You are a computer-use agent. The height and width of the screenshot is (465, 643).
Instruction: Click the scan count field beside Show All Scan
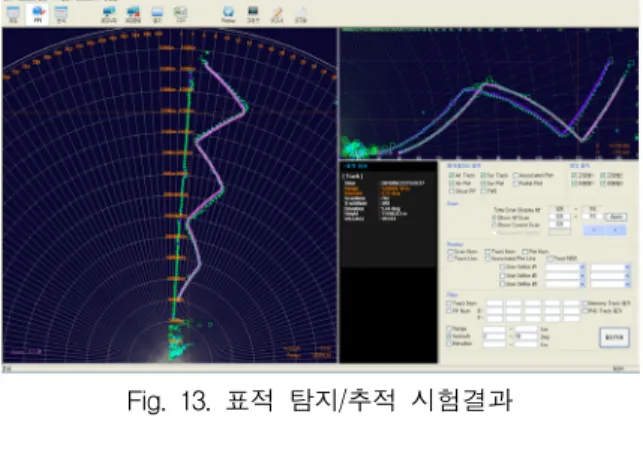560,217
